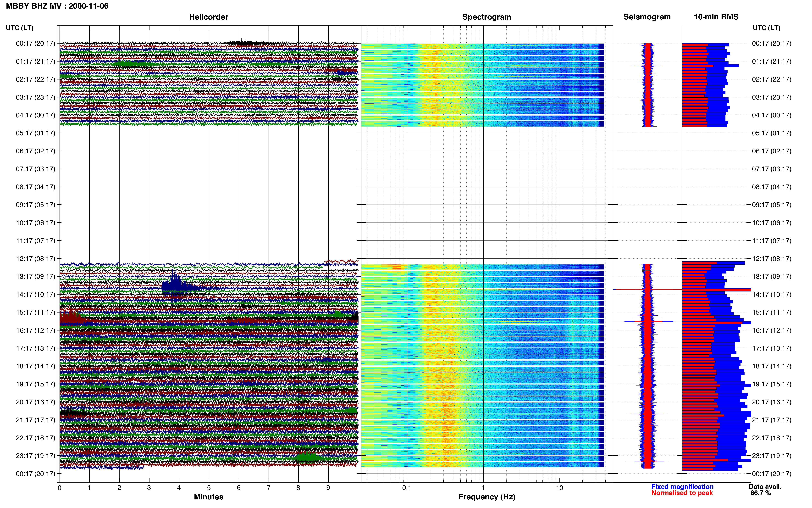Click left time label '14:17 (10:17)'
This screenshot has height=508, width=812.
(36, 294)
